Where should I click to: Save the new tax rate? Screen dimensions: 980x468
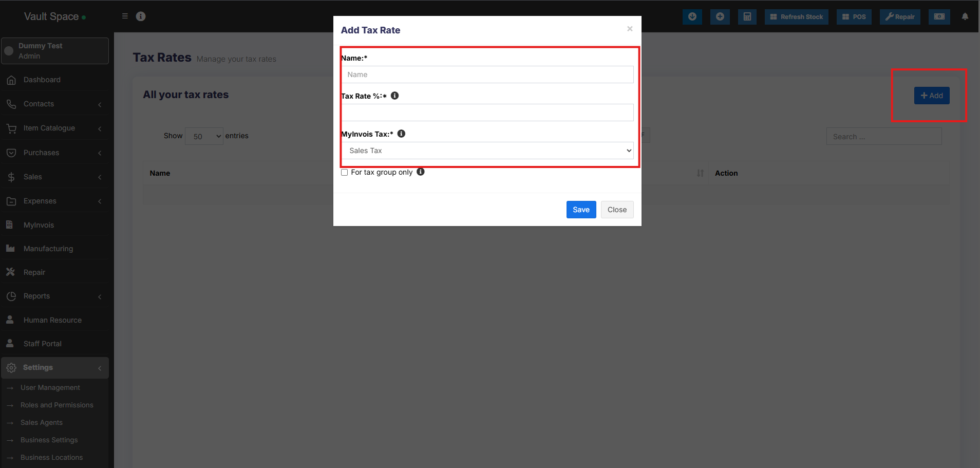point(581,210)
